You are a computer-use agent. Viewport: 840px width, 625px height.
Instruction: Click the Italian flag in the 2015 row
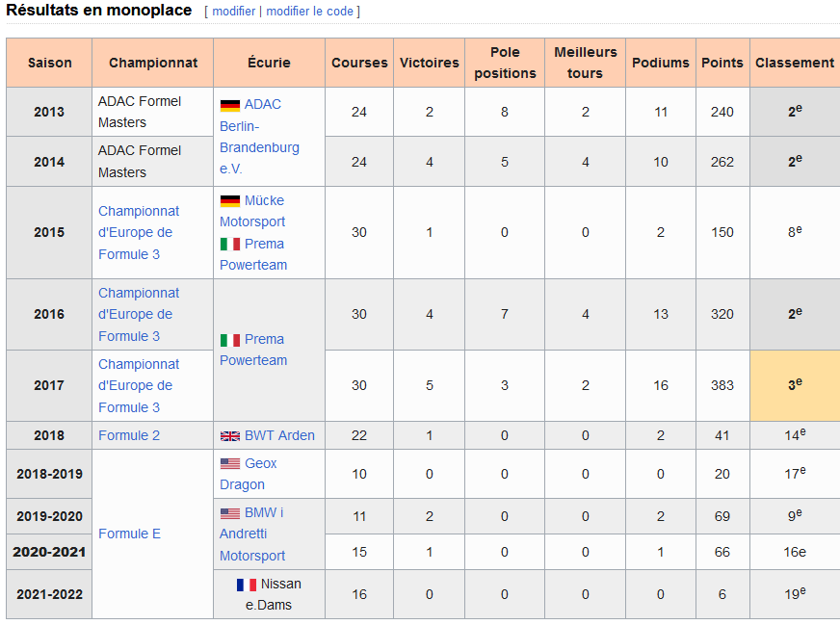point(230,245)
